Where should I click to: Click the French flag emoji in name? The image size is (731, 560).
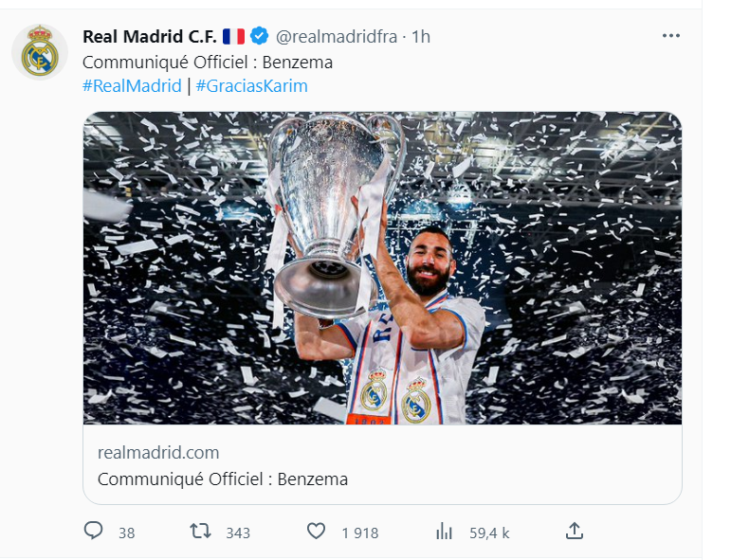234,37
